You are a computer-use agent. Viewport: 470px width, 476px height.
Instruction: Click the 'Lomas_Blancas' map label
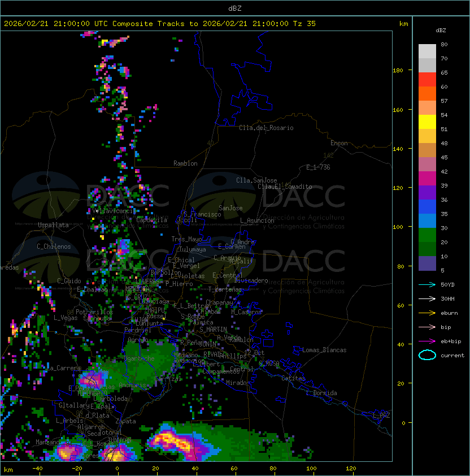point(324,350)
